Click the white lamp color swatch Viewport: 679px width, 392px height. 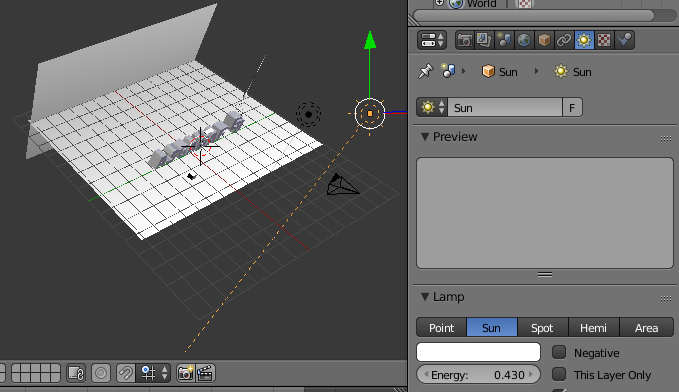479,352
